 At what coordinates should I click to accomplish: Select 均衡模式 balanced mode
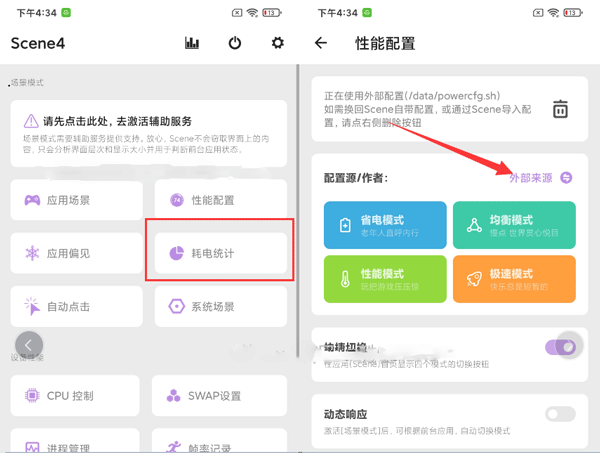pos(514,224)
